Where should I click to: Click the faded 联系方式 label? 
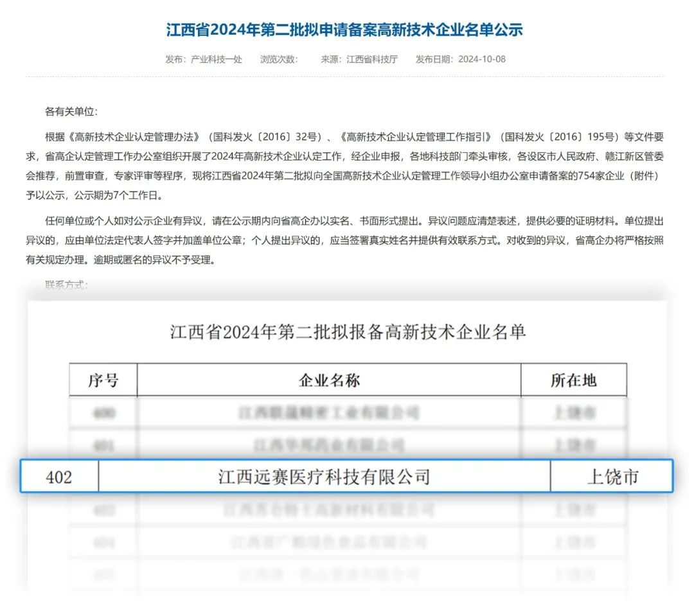[x=66, y=285]
